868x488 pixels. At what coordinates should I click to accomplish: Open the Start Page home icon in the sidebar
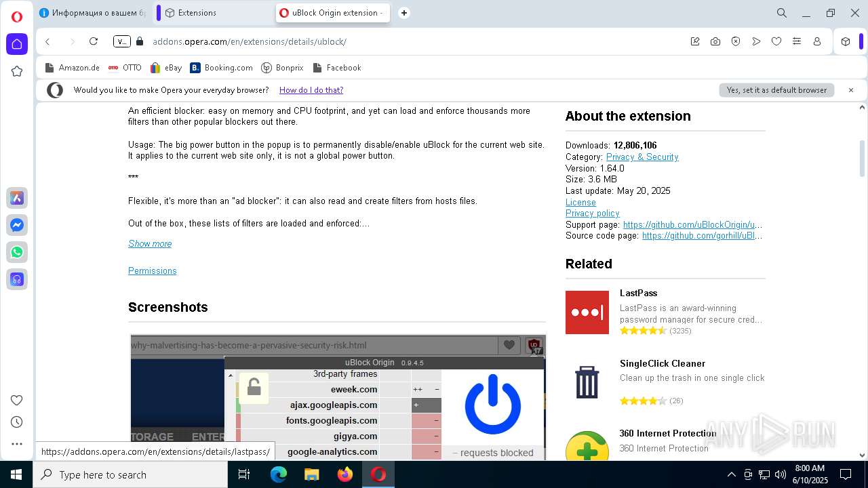pos(17,44)
